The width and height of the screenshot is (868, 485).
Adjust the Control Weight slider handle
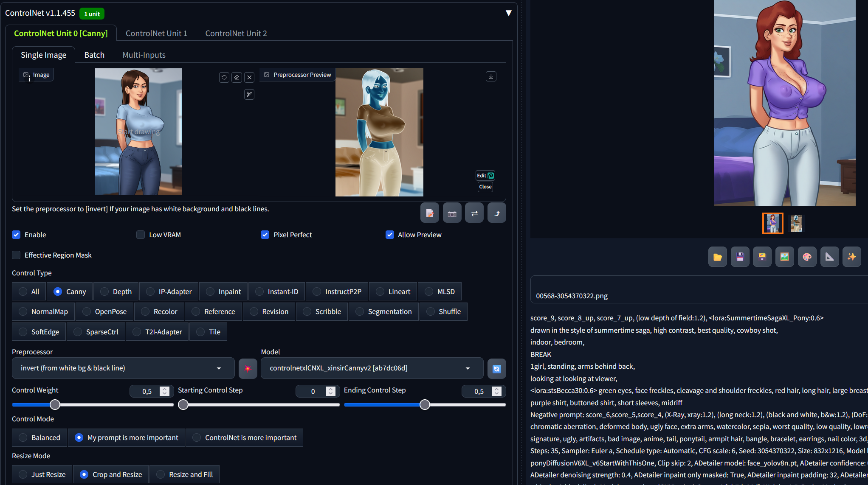pos(55,405)
